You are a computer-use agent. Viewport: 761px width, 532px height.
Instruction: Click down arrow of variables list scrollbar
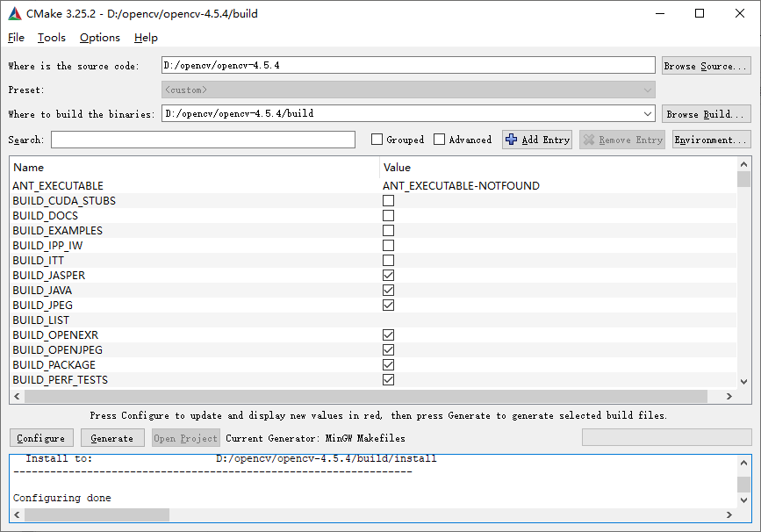click(x=744, y=382)
